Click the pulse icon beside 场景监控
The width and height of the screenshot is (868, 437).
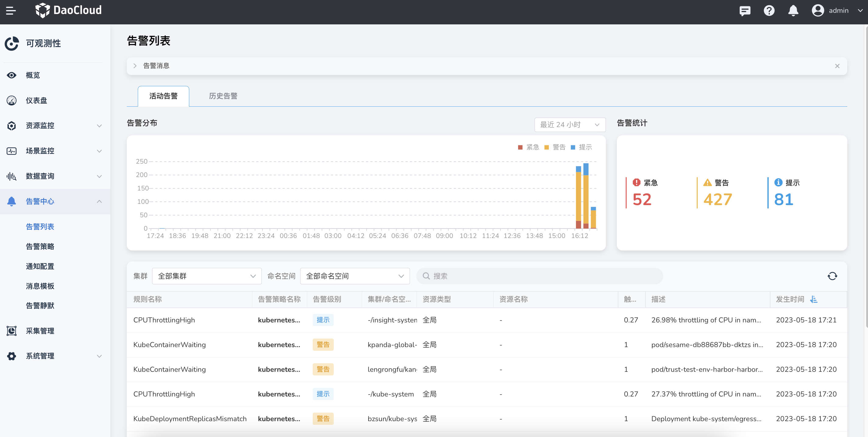pos(12,151)
